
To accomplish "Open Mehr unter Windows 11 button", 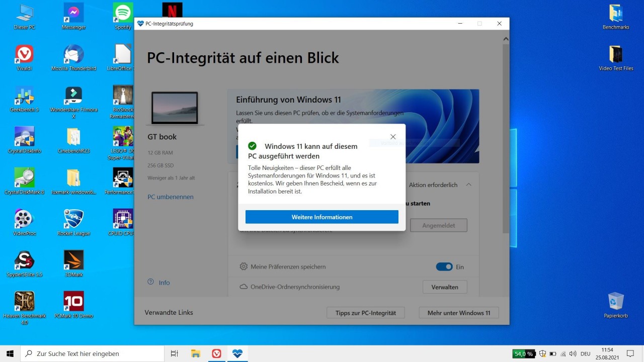I will click(x=459, y=313).
